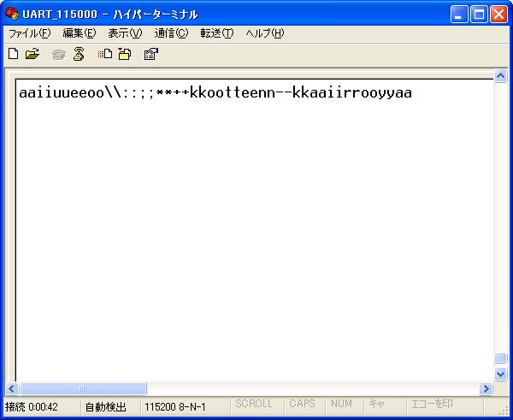Click the greyed-out Call telephone icon
The image size is (513, 420).
(x=59, y=55)
